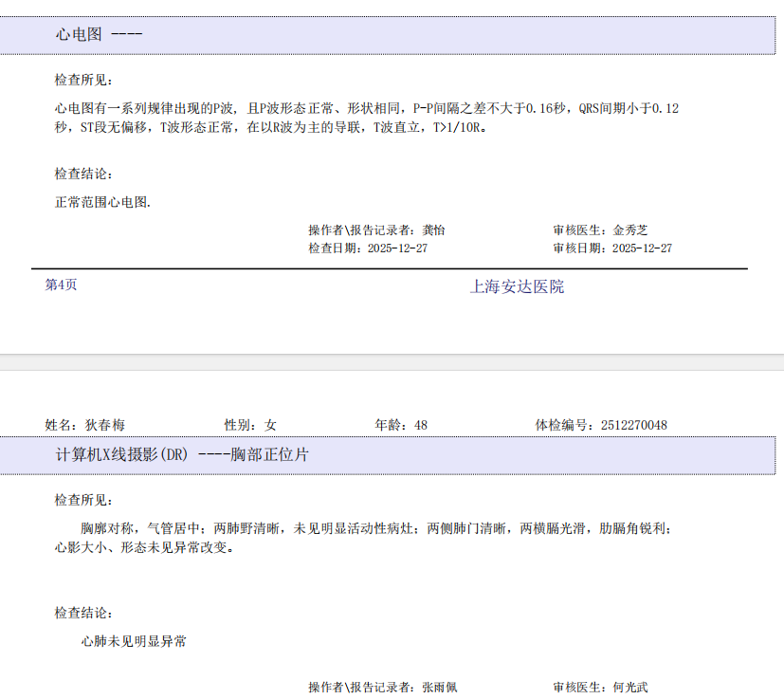784x699 pixels.
Task: Click the 正常范围心电图 conclusion text
Action: coord(103,202)
